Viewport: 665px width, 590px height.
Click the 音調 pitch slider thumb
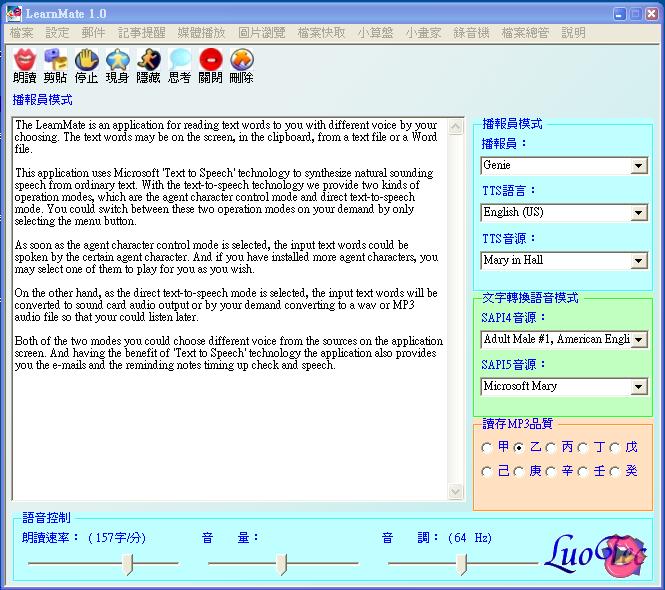pos(461,564)
